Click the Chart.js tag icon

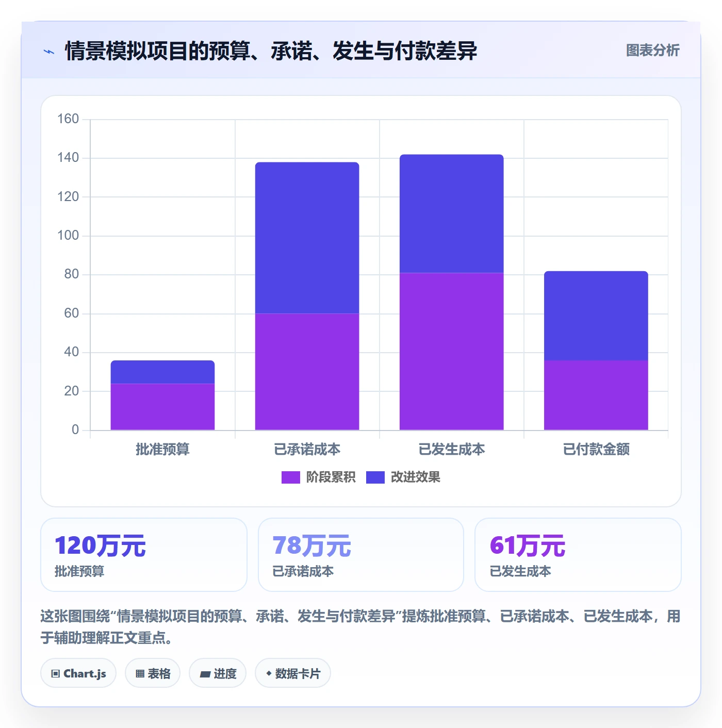pyautogui.click(x=56, y=673)
